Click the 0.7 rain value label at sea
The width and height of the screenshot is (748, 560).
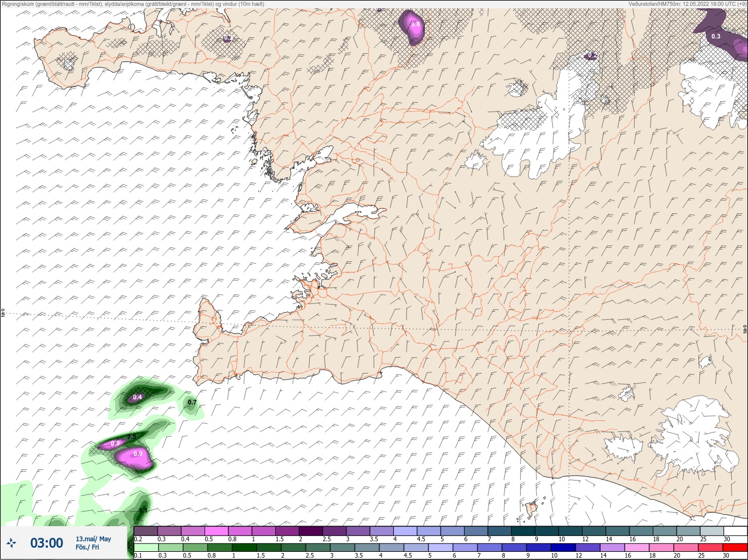point(192,402)
